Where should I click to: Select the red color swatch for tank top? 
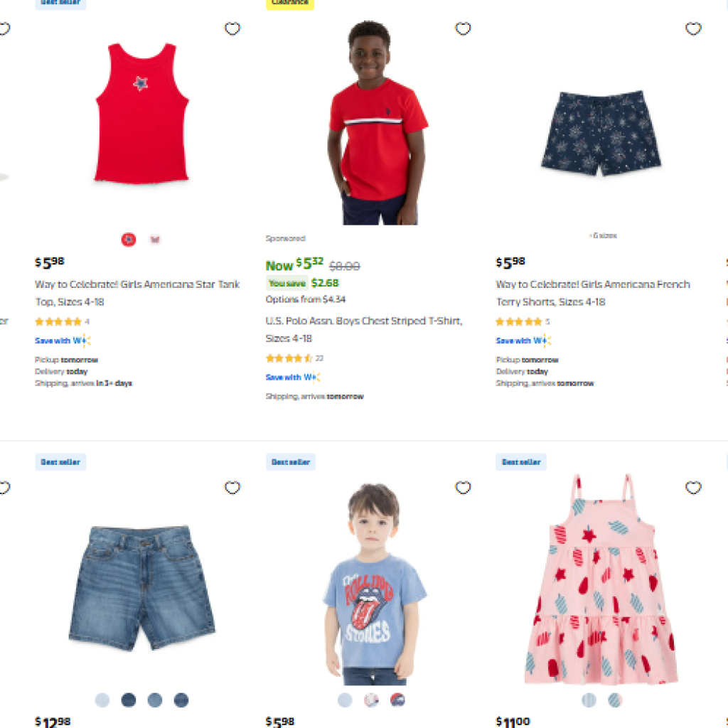click(129, 240)
